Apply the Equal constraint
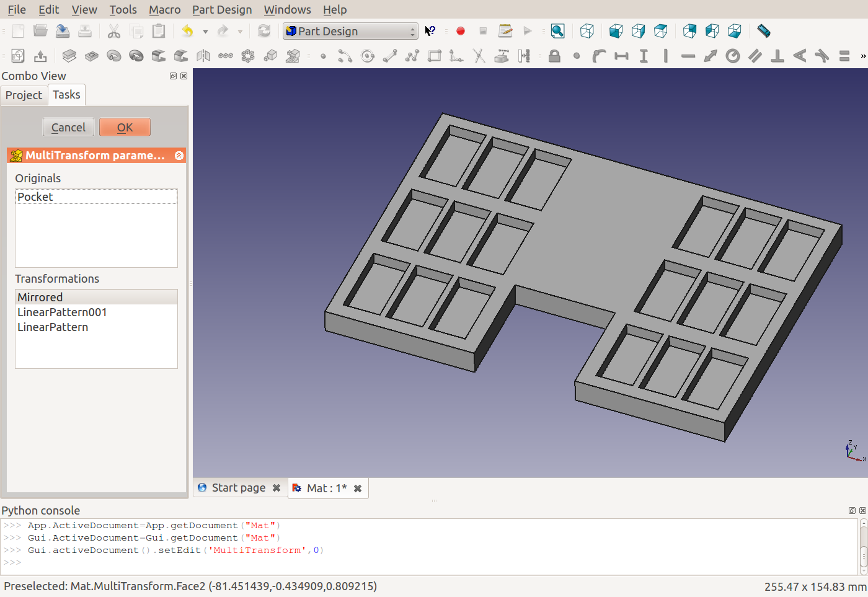The image size is (868, 597). (x=844, y=56)
